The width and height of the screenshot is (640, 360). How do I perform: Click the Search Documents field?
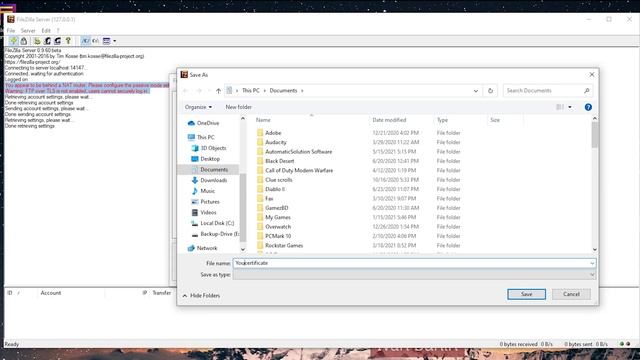pos(548,91)
